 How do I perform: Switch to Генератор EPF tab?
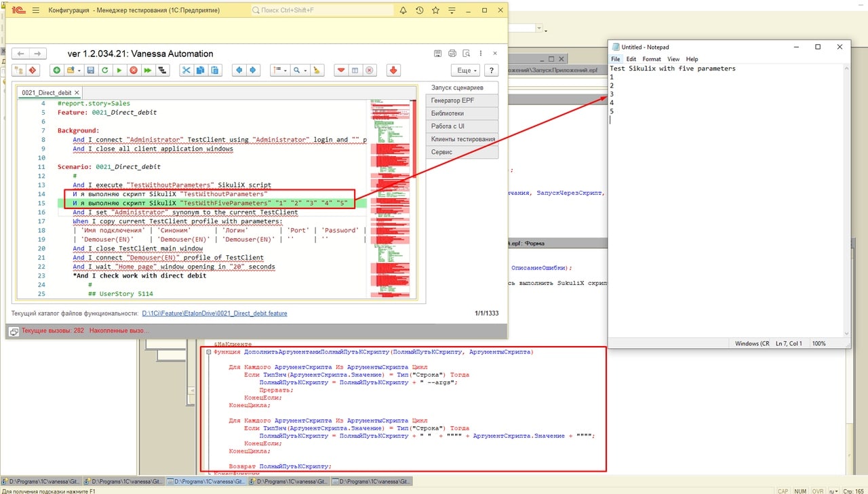coord(462,100)
